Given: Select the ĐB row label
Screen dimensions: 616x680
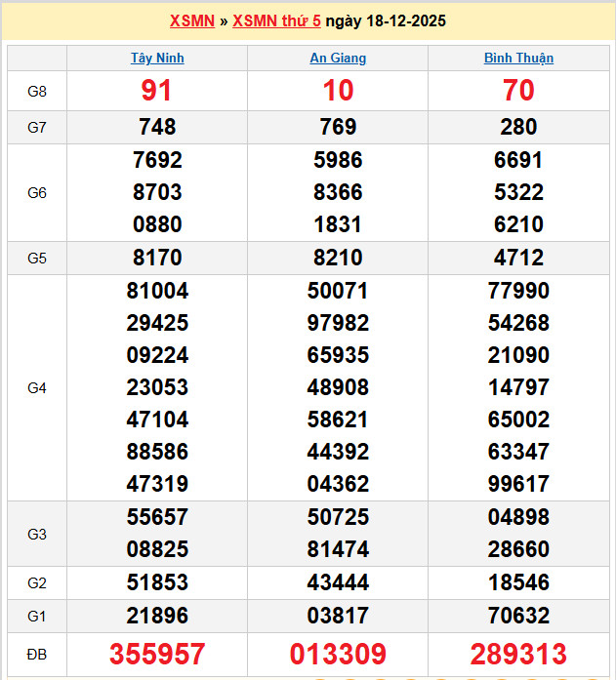Looking at the screenshot, I should pyautogui.click(x=37, y=654).
